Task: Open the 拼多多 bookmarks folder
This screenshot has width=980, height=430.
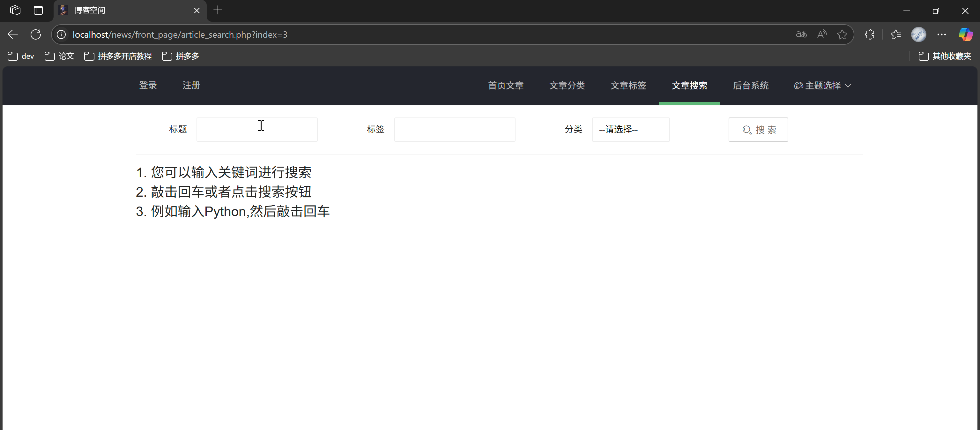Action: 181,56
